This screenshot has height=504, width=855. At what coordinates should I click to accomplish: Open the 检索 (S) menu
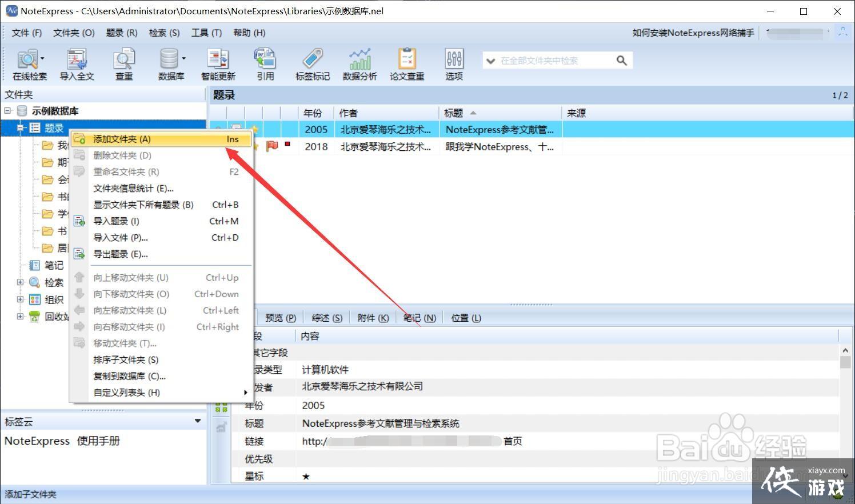(x=165, y=33)
